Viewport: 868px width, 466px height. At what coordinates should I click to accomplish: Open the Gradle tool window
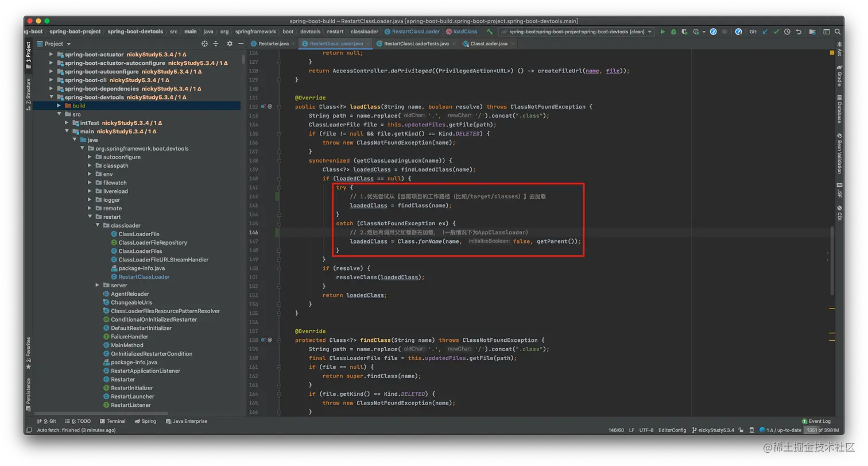[839, 75]
